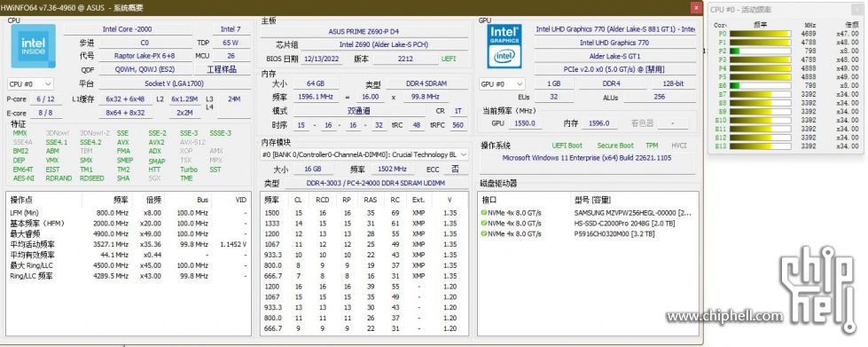Click the Socket V (LGA1700) platform field
The image size is (868, 347).
pyautogui.click(x=174, y=83)
